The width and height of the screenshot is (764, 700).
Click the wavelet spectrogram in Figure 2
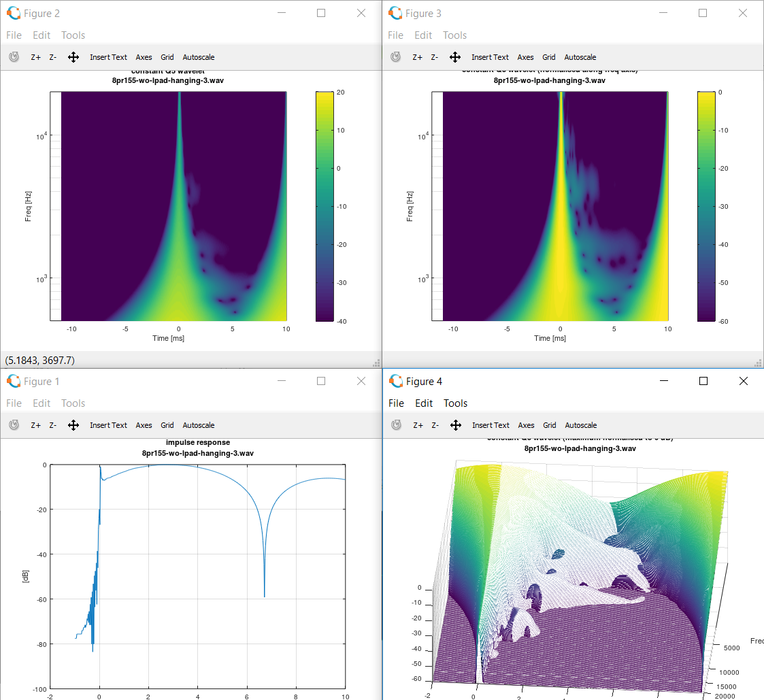[x=168, y=206]
